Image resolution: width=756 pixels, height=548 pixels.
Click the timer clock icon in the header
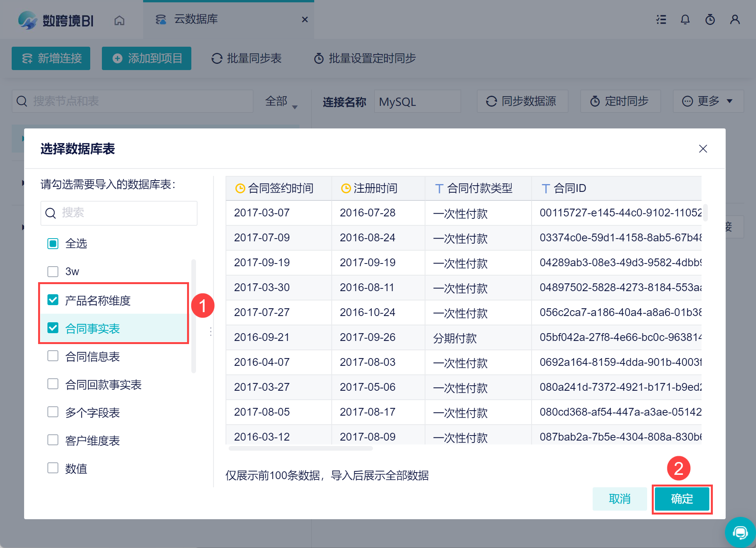710,19
